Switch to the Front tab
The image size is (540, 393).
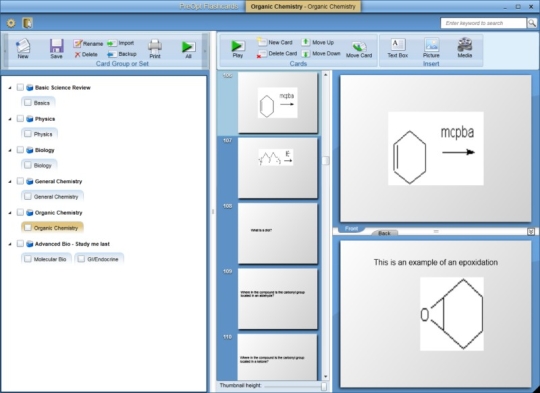tap(351, 229)
